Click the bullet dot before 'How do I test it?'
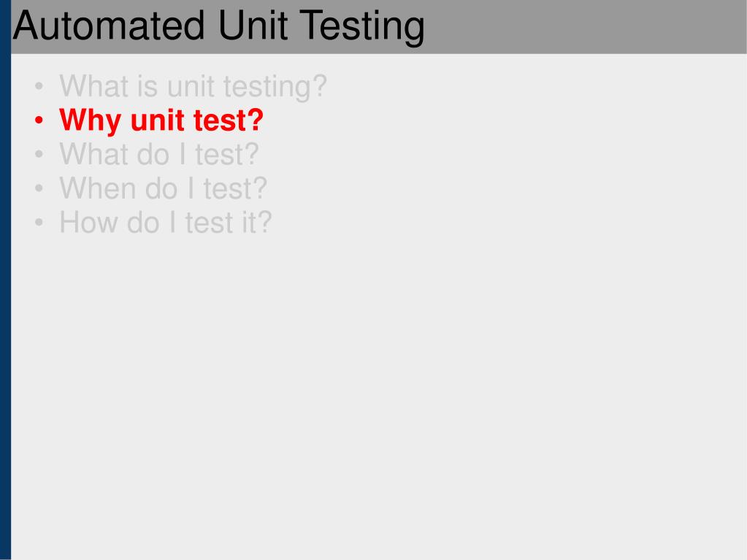 tap(39, 223)
